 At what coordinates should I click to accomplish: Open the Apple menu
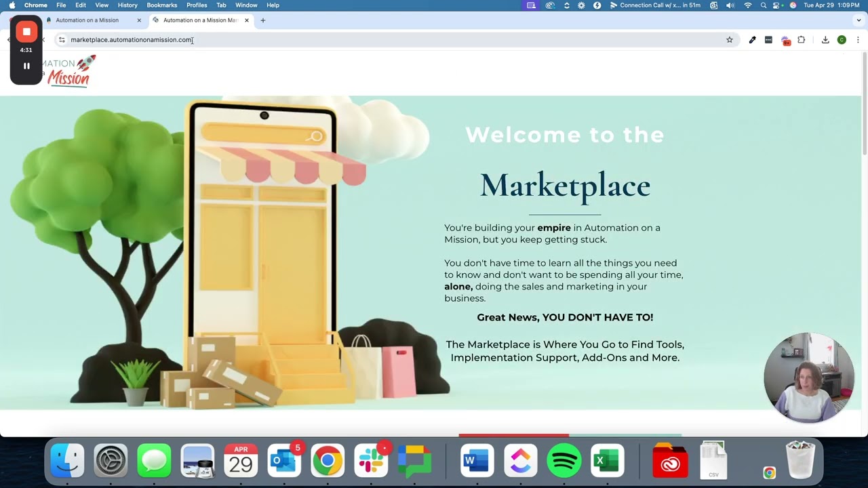pyautogui.click(x=12, y=5)
